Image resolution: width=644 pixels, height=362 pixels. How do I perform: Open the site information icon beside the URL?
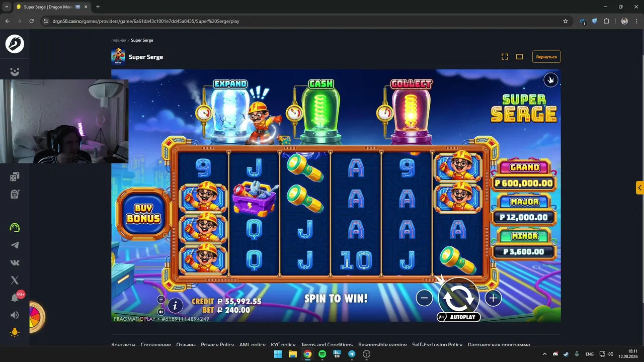coord(46,21)
